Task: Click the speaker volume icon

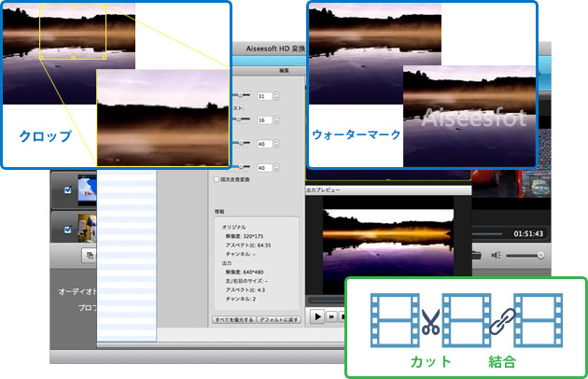Action: (498, 254)
